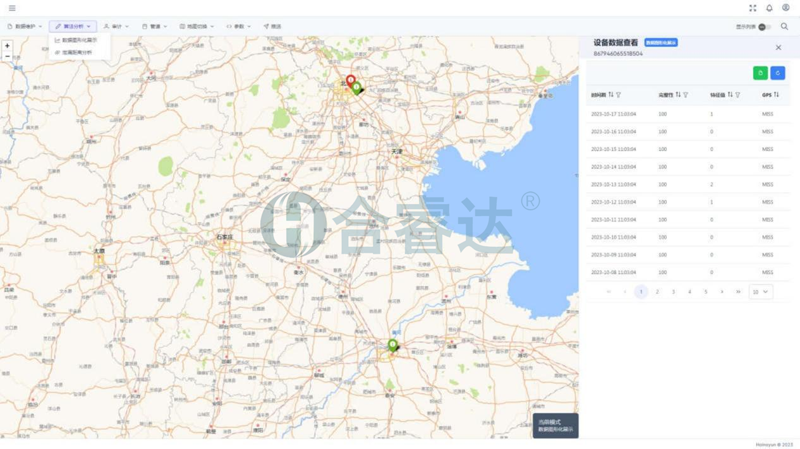Open filter for 完整性 column

point(685,95)
